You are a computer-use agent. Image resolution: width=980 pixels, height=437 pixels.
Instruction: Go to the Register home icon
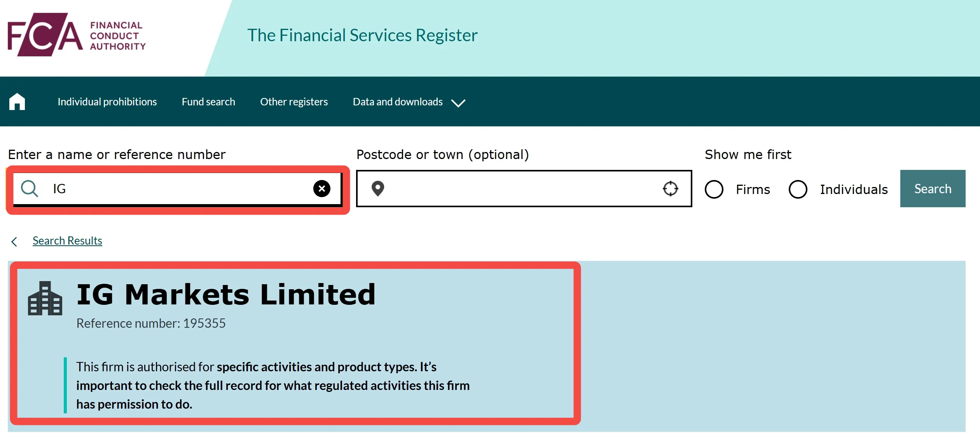coord(17,101)
